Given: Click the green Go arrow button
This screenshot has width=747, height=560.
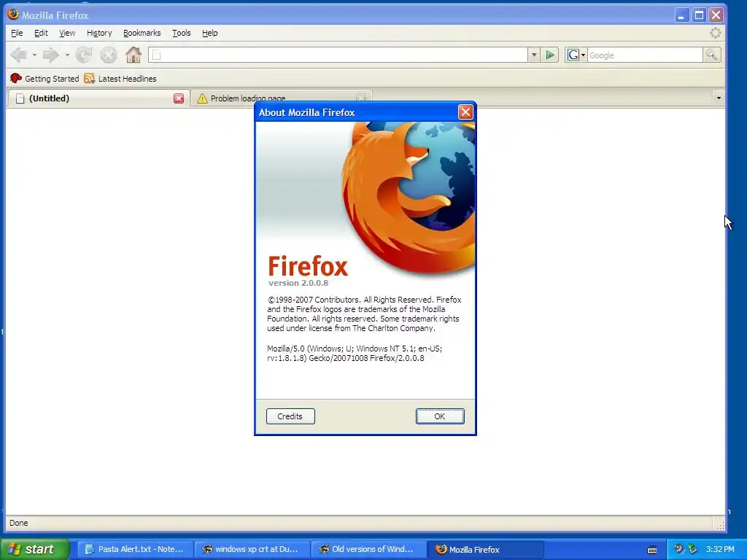Looking at the screenshot, I should pos(550,55).
